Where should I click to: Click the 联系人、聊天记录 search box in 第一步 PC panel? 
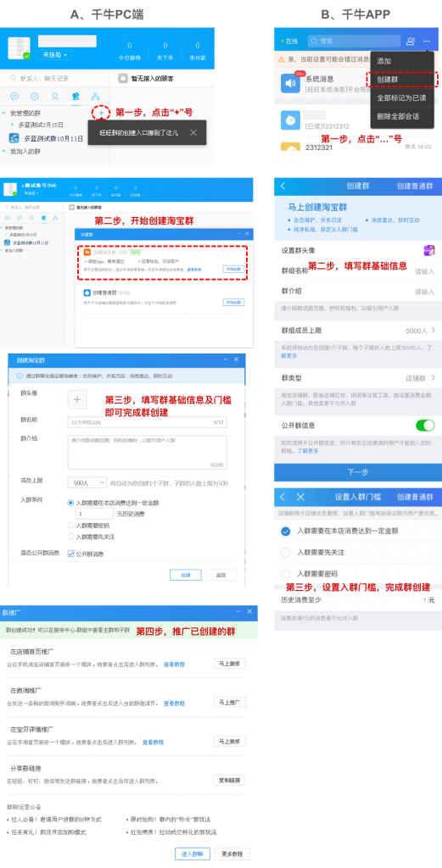pos(54,79)
